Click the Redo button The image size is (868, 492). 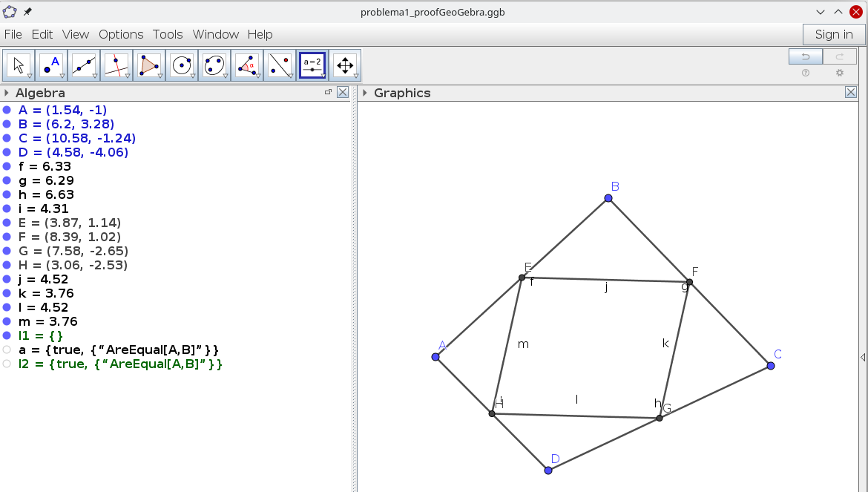click(840, 56)
